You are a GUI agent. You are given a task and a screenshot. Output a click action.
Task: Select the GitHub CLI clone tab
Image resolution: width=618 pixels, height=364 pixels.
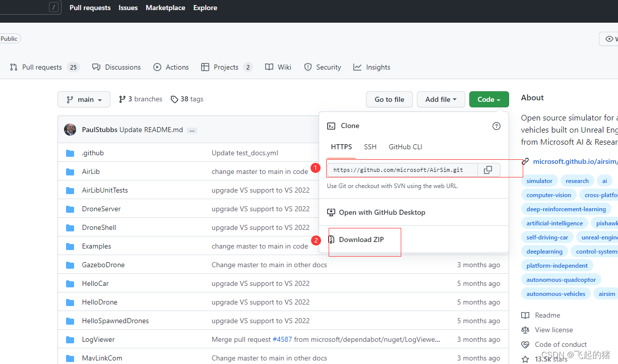(x=405, y=147)
